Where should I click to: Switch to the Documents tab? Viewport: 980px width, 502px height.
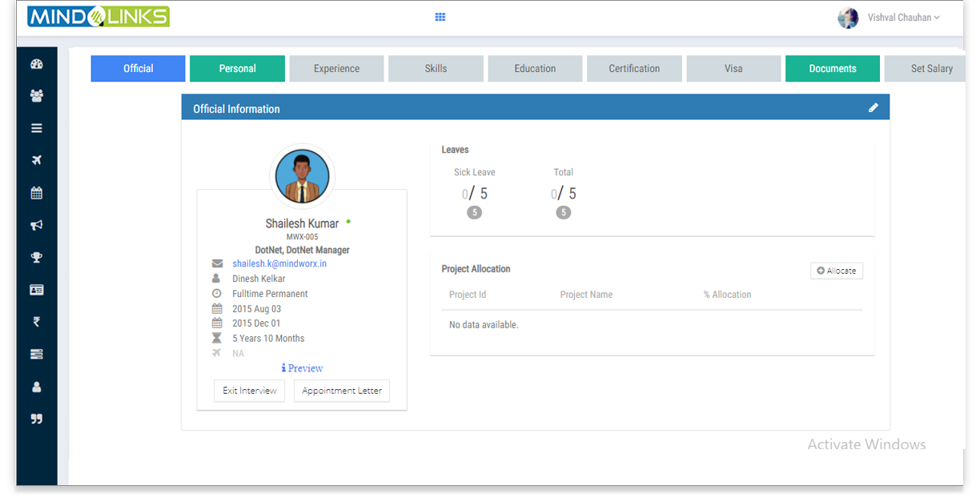tap(833, 68)
